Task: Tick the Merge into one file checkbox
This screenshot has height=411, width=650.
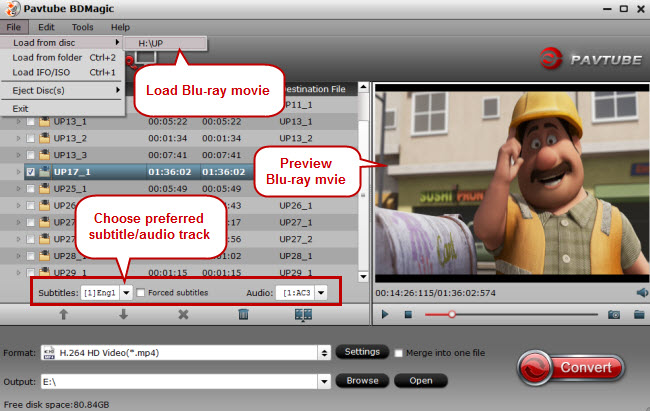Action: tap(399, 353)
